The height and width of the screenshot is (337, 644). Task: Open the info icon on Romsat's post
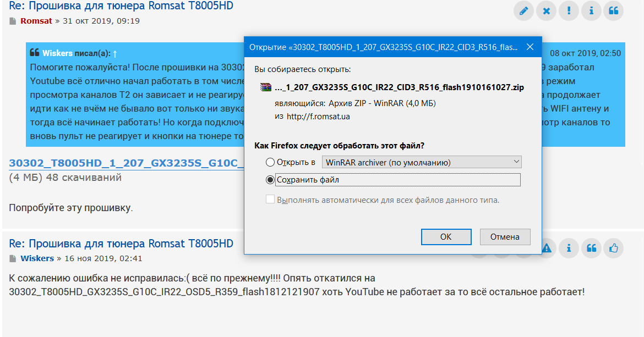point(591,11)
